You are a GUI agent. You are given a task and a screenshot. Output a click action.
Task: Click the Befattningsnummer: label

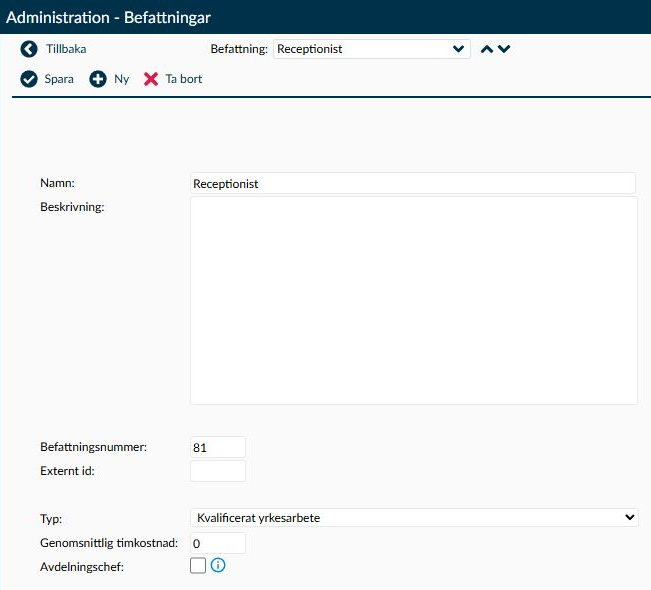[93, 447]
